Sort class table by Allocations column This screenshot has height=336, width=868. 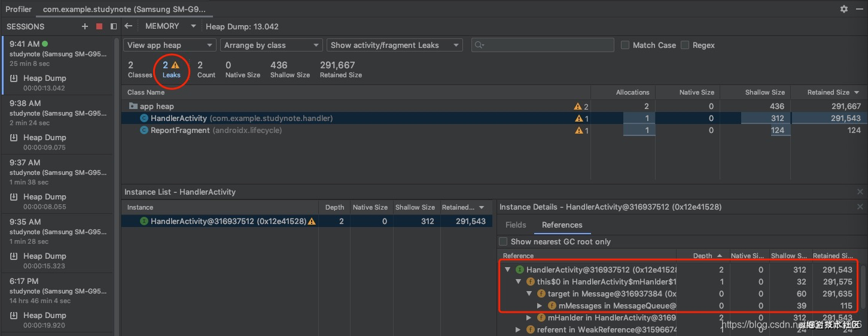pos(623,92)
